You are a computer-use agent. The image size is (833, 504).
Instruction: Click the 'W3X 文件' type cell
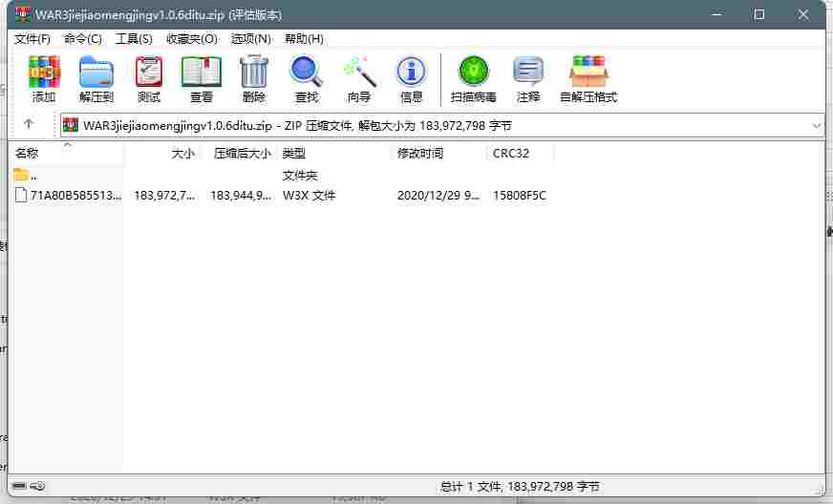coord(310,196)
